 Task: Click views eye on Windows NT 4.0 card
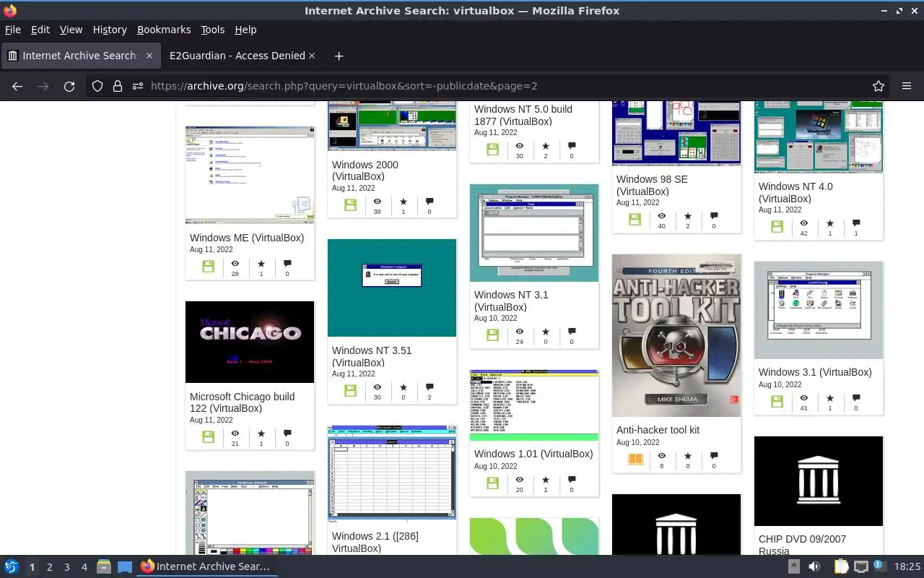[803, 224]
